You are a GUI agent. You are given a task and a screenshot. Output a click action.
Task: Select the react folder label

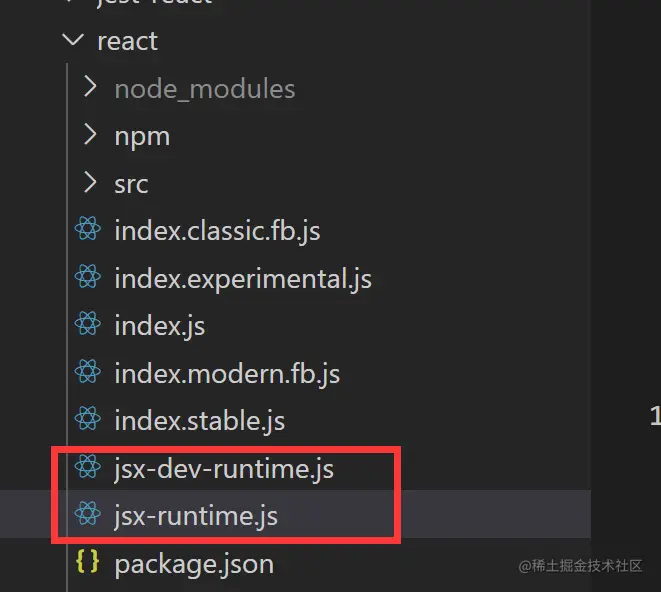(128, 41)
